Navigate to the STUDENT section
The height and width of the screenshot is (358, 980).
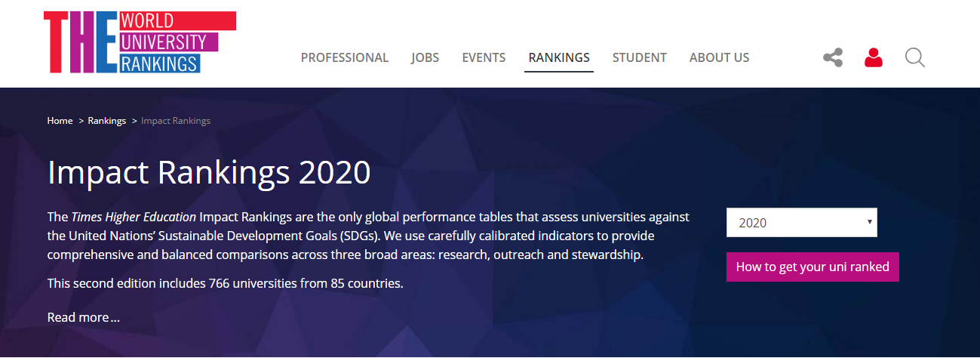tap(639, 57)
